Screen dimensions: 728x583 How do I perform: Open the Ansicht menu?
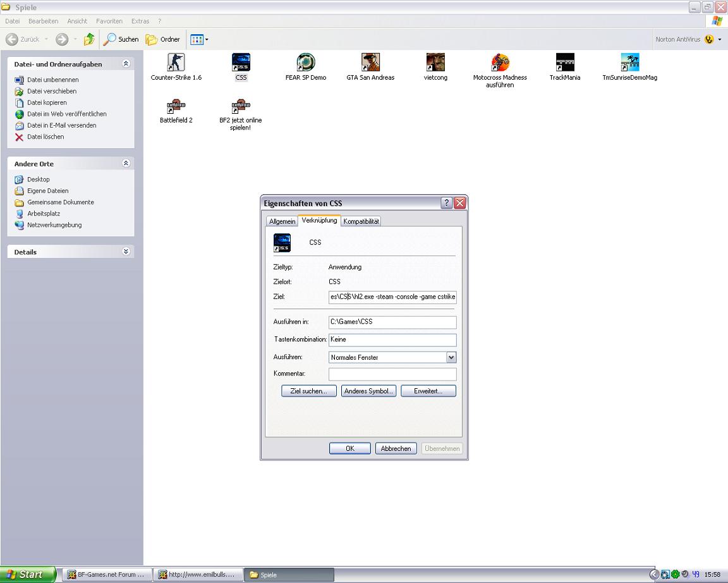(x=77, y=21)
